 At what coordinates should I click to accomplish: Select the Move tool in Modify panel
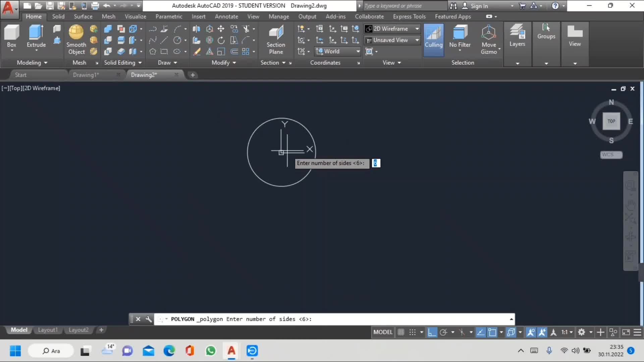[x=221, y=29]
